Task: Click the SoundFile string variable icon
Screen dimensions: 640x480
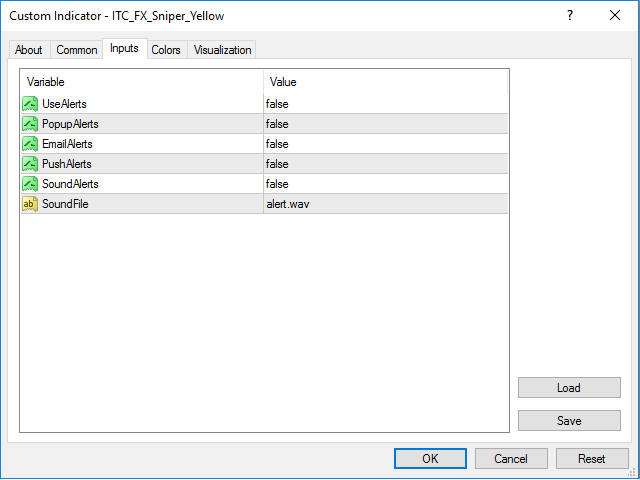Action: tap(30, 204)
